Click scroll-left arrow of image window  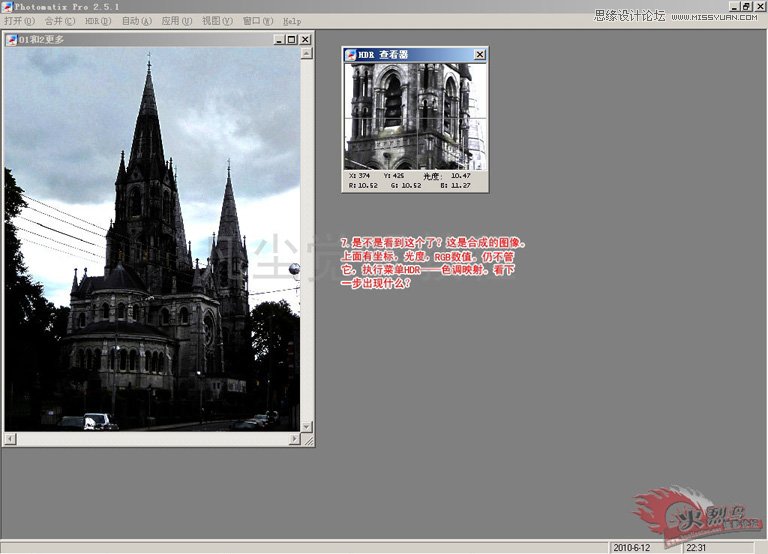pos(10,439)
